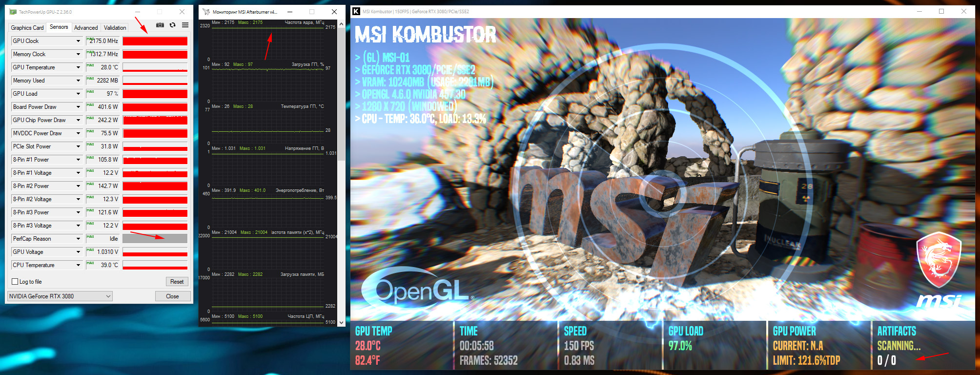
Task: Expand the Memory Used sensor dropdown
Action: (78, 81)
